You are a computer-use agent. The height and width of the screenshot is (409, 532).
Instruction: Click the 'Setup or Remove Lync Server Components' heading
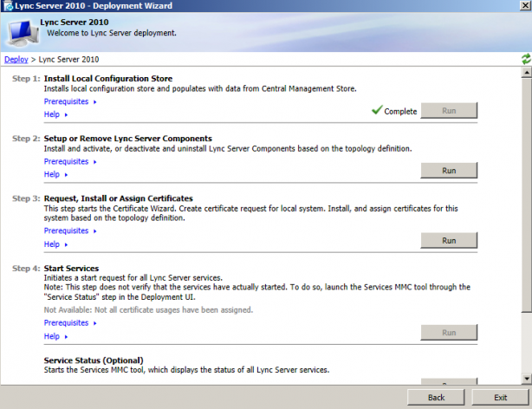pyautogui.click(x=127, y=139)
